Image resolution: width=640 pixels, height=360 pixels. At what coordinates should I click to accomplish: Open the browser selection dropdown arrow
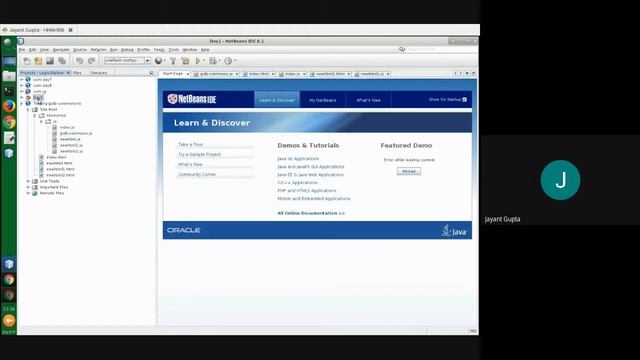pos(164,61)
